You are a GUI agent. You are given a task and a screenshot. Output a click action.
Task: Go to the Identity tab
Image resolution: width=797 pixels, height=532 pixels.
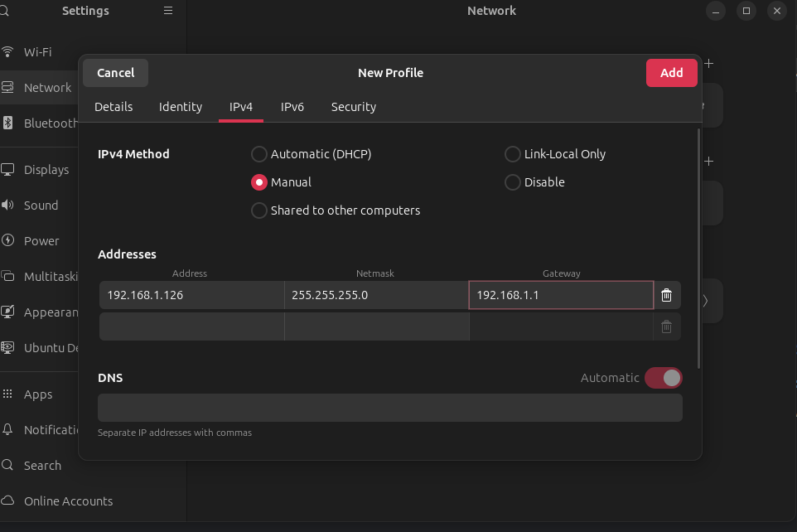(x=181, y=107)
